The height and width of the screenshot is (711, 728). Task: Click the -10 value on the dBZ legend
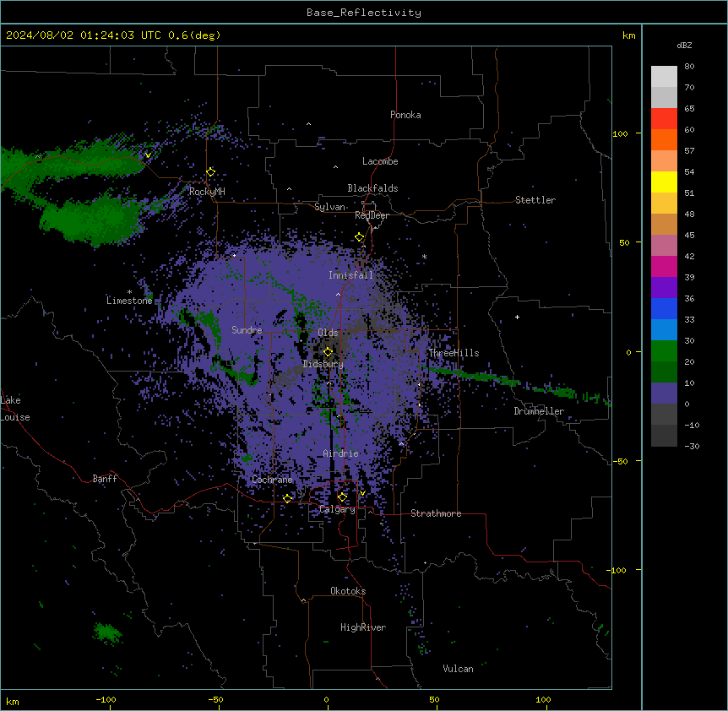pos(692,425)
